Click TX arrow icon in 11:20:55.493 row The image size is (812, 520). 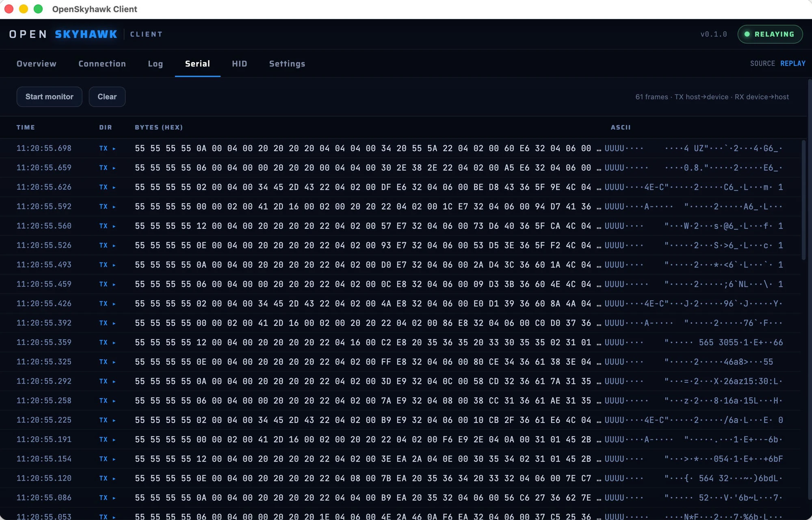coord(114,265)
